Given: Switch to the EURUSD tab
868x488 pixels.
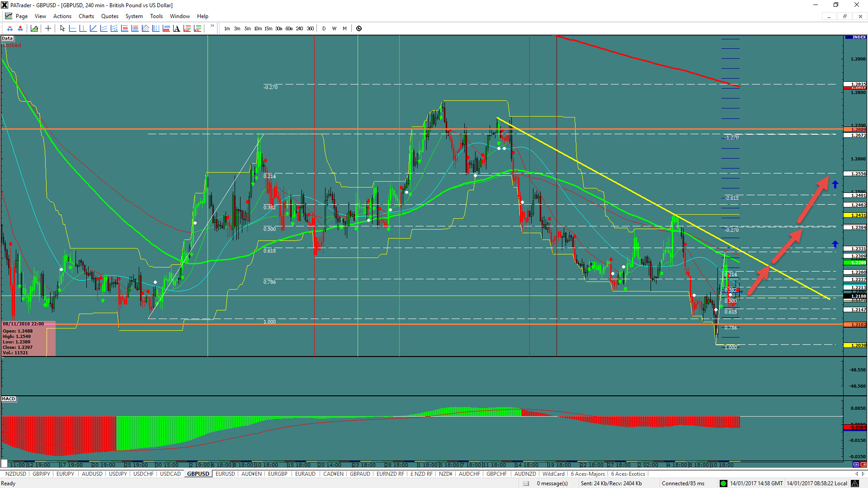Looking at the screenshot, I should click(x=225, y=474).
